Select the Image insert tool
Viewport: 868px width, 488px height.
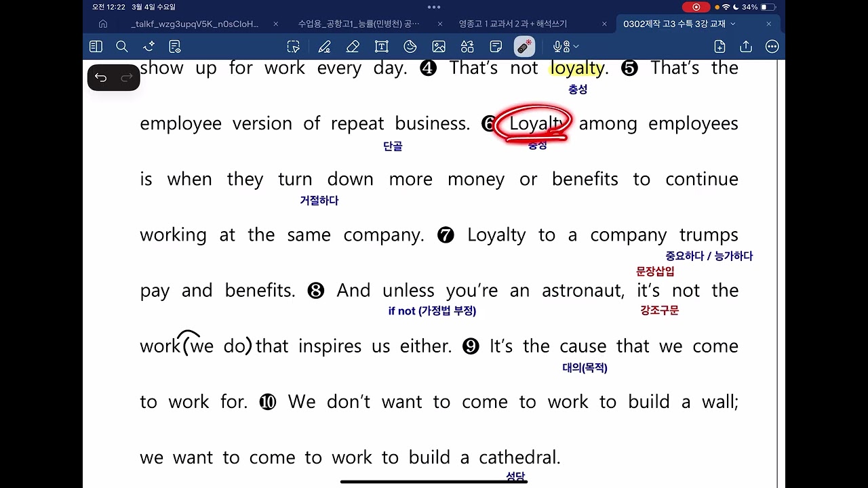click(x=439, y=47)
